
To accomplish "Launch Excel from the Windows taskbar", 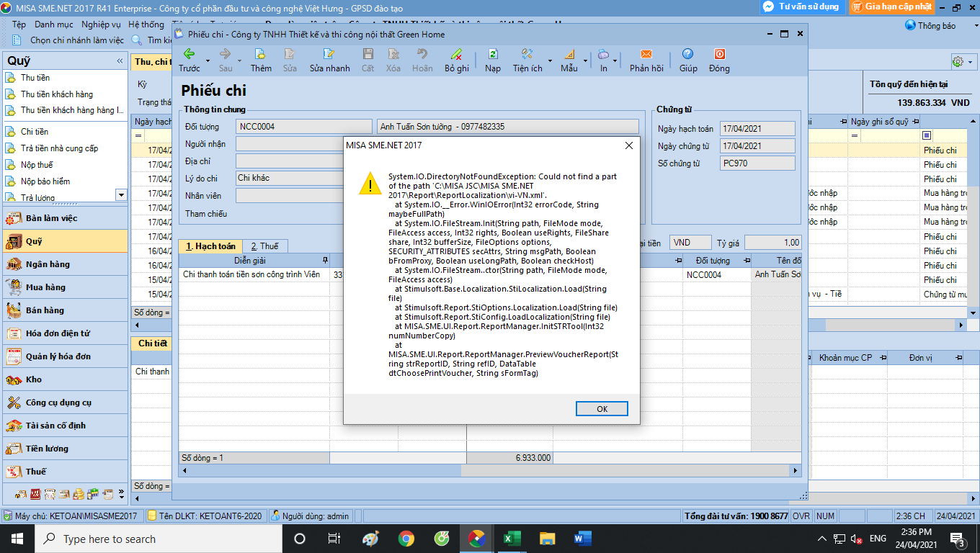I will coord(512,539).
